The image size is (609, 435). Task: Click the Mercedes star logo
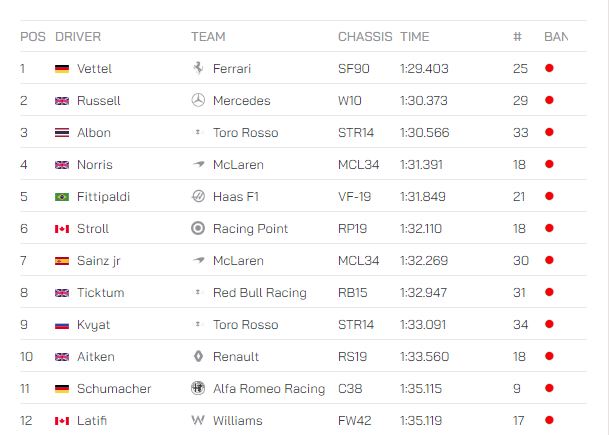[198, 100]
